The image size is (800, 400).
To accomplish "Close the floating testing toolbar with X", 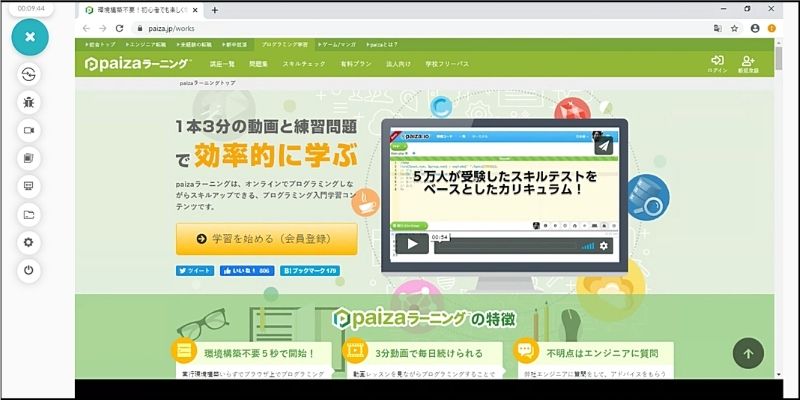I will pos(30,37).
